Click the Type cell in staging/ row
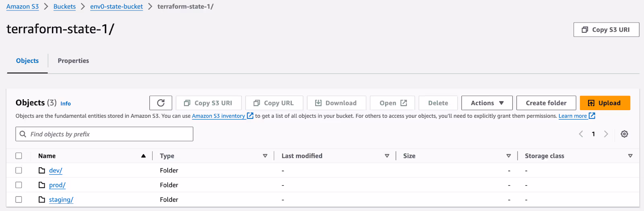 click(x=169, y=199)
